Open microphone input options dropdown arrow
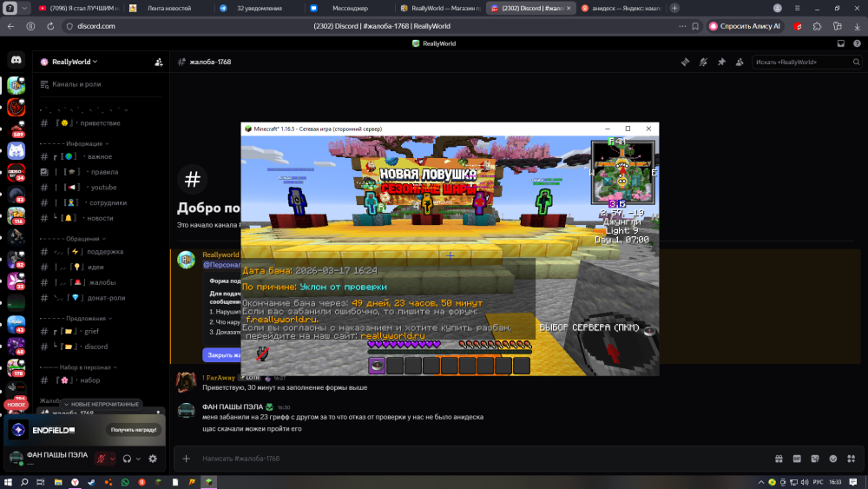Screen dimensions: 868x489 tap(112, 459)
